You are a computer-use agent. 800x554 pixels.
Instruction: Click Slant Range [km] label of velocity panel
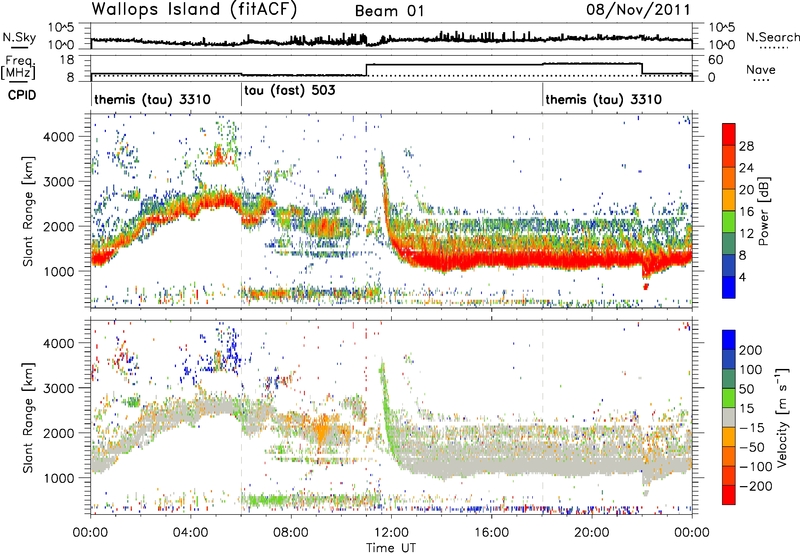click(28, 417)
